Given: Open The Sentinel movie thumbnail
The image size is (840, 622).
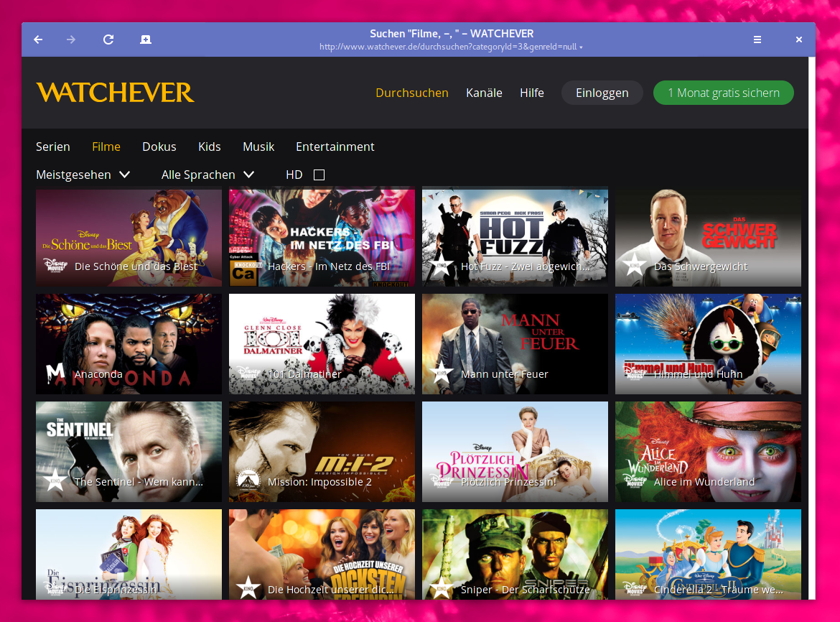Looking at the screenshot, I should pos(129,452).
